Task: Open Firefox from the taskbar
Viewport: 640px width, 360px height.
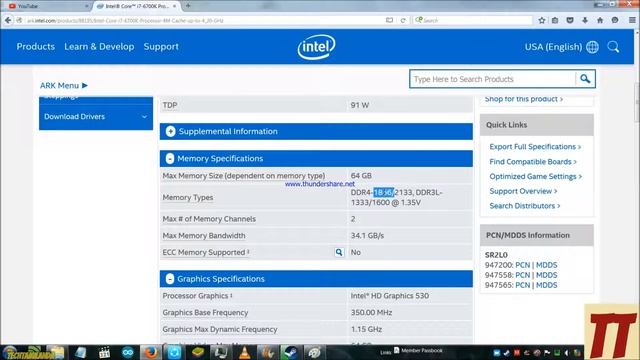Action: coord(151,352)
